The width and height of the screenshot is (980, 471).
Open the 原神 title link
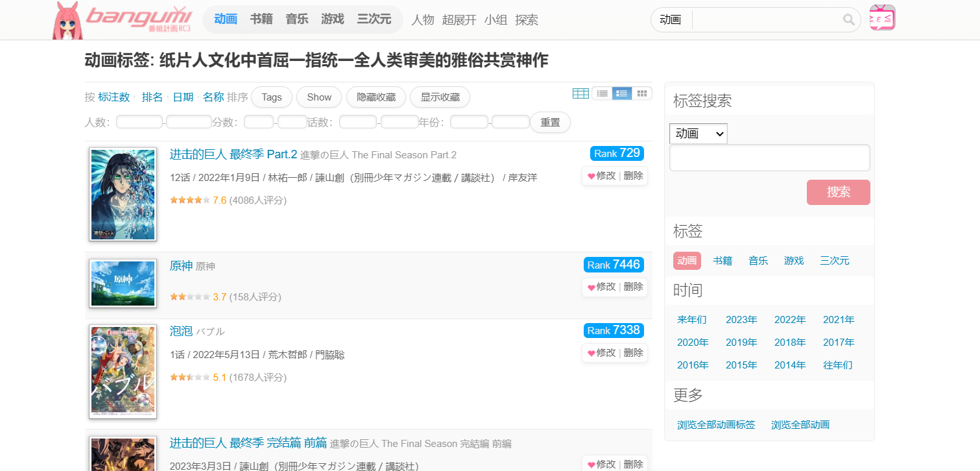point(181,266)
